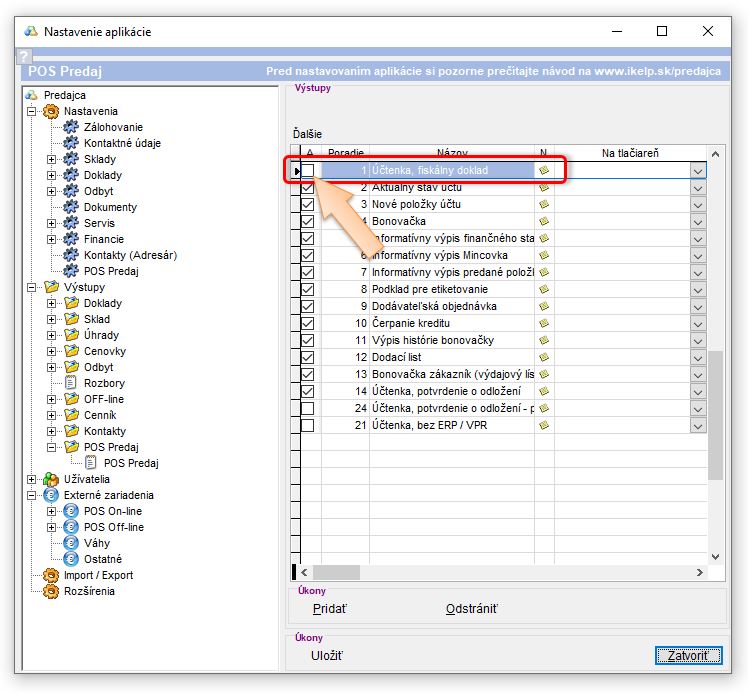The width and height of the screenshot is (748, 696).
Task: Click the note icon in Bonovačka row
Action: tap(544, 221)
